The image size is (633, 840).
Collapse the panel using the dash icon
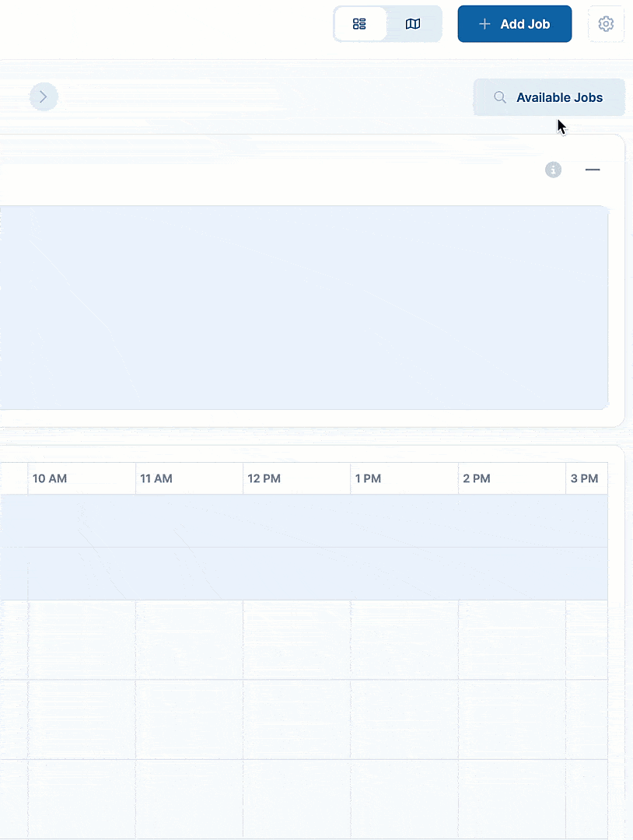click(x=593, y=170)
